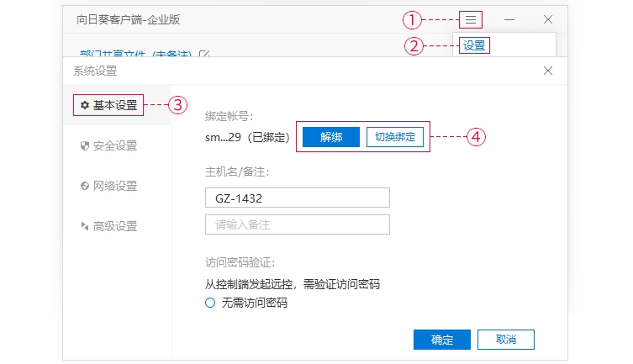
Task: Cancel the dialog with 取消
Action: point(505,340)
